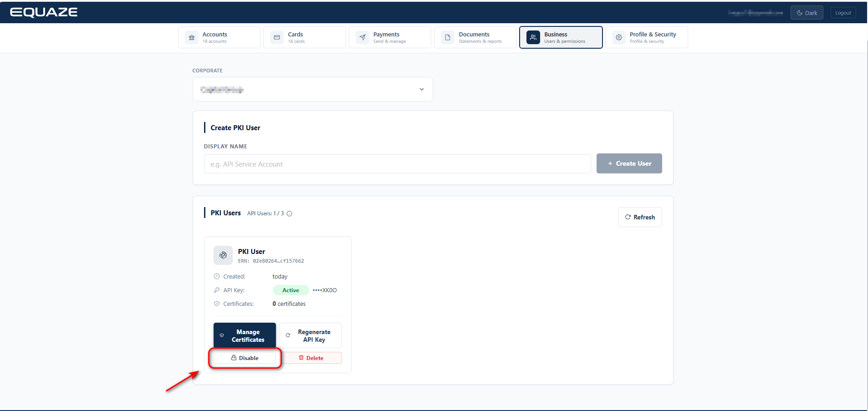Open Manage Certificates
This screenshot has width=868, height=411.
tap(245, 335)
